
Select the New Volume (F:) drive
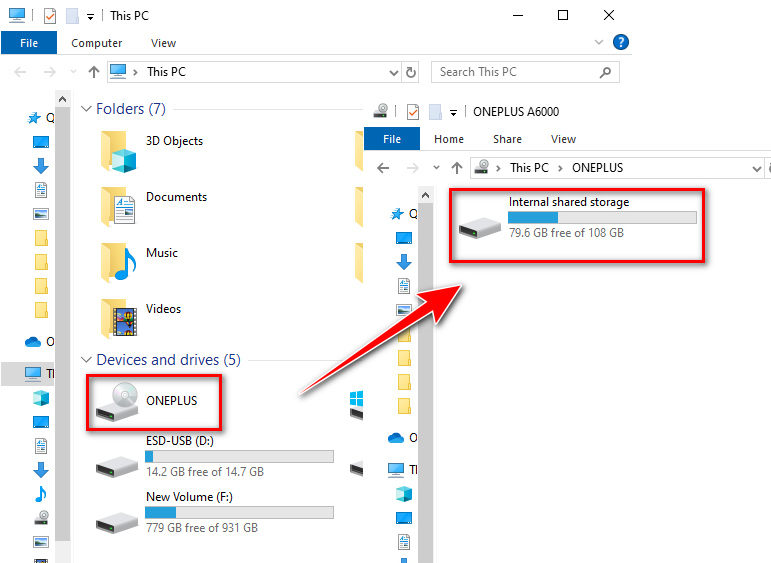pyautogui.click(x=214, y=513)
